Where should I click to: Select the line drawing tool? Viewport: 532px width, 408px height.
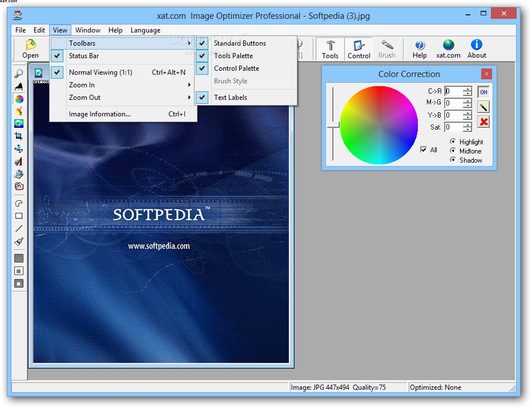19,228
